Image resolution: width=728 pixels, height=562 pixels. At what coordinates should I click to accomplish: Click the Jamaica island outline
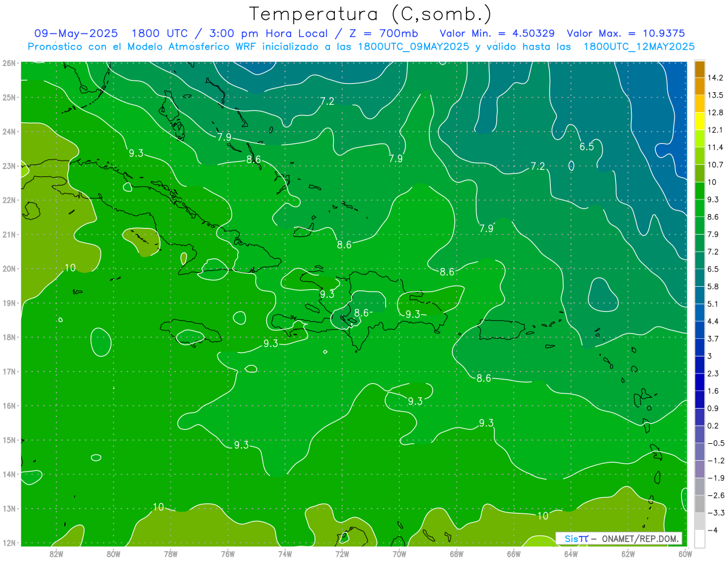[x=190, y=332]
